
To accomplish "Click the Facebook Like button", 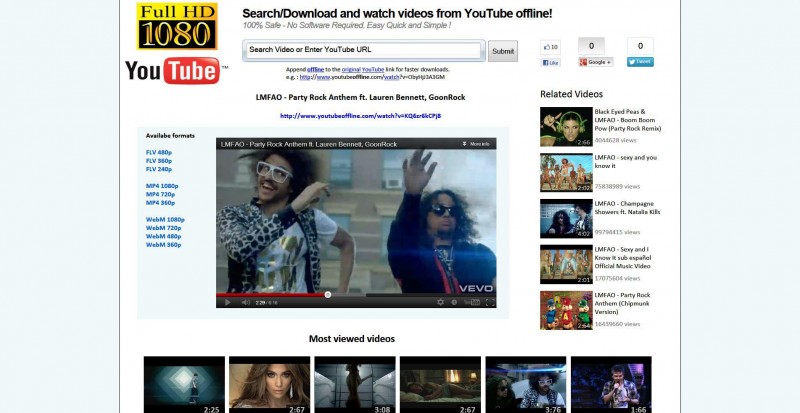I will point(551,62).
